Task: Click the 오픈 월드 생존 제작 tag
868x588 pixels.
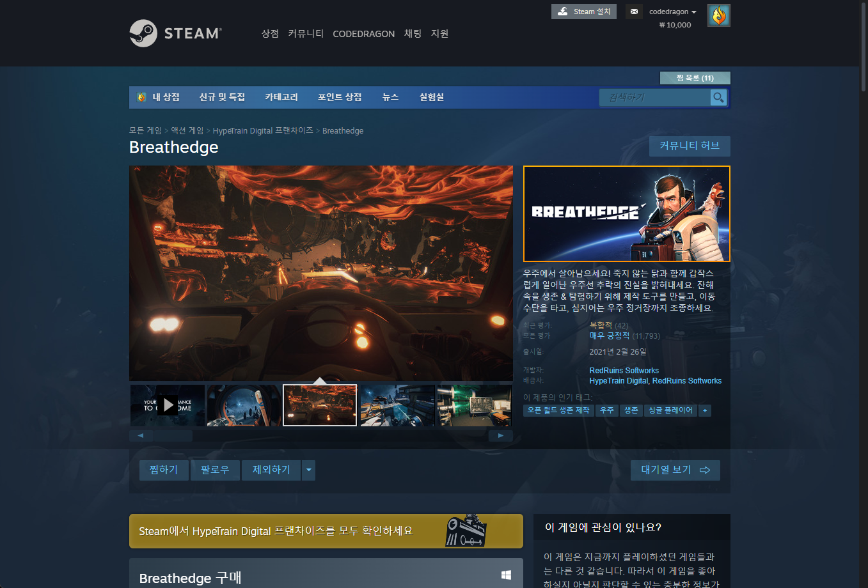Action: (558, 410)
